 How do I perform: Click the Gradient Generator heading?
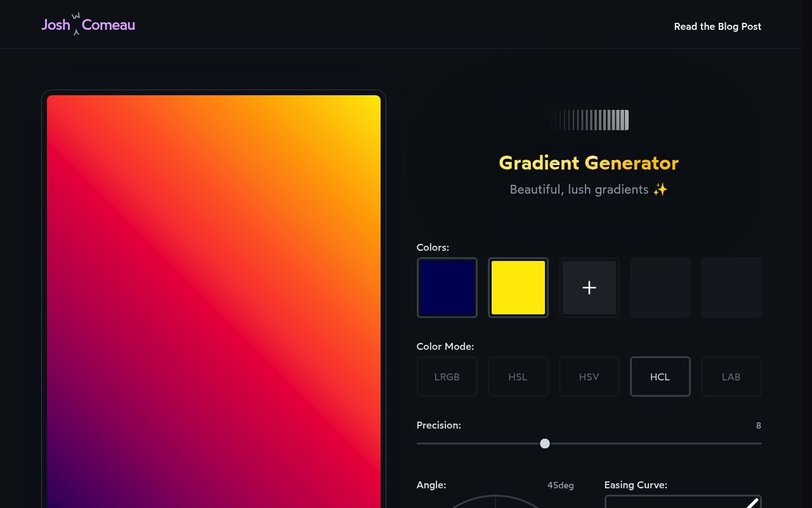coord(589,163)
